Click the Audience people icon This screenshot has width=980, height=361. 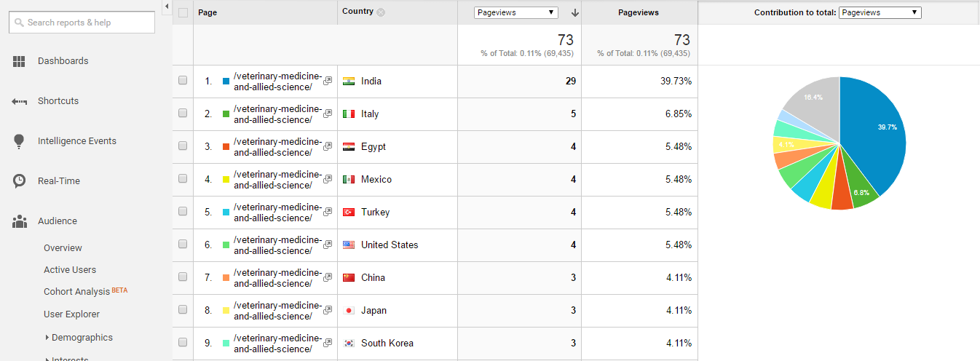click(x=20, y=221)
